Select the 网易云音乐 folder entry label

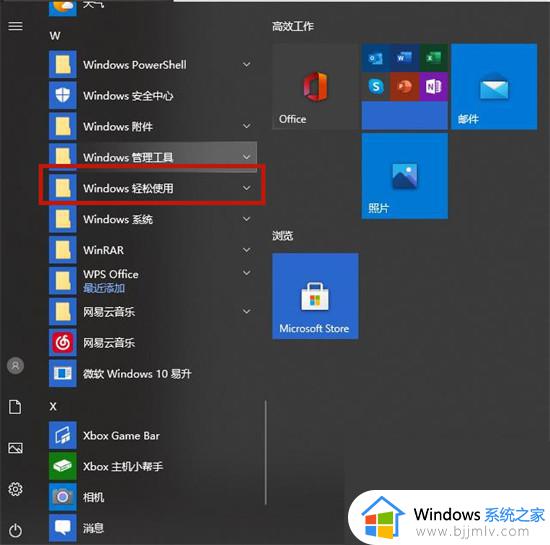point(109,312)
